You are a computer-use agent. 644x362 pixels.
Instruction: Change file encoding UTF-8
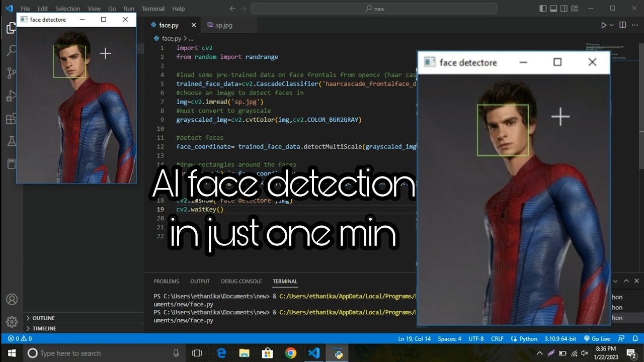pyautogui.click(x=476, y=339)
